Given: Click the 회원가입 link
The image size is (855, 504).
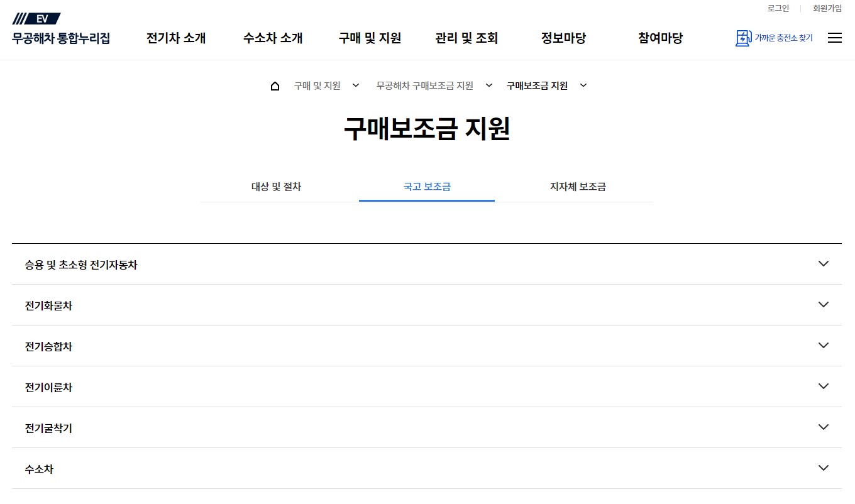Looking at the screenshot, I should tap(827, 8).
